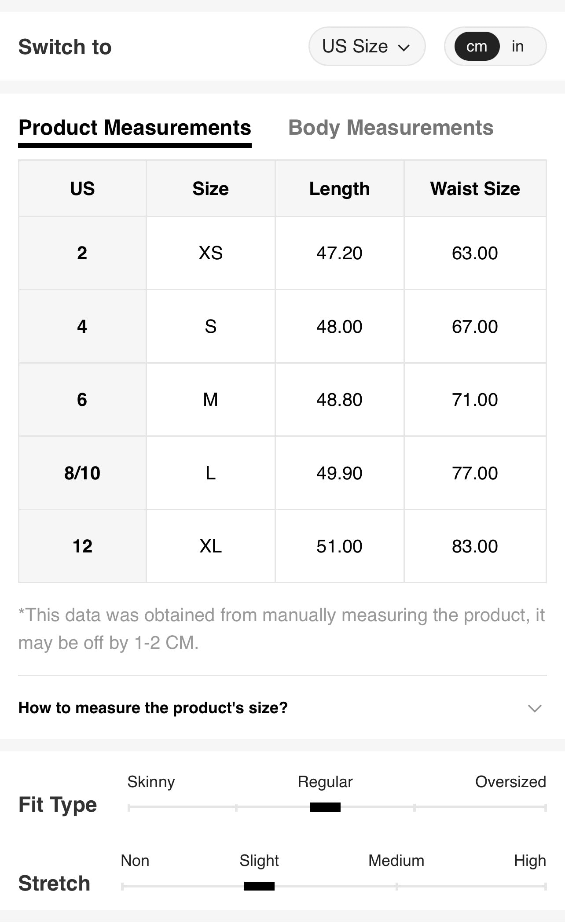Click chevron beside how to measure question
The image size is (565, 924).
[535, 708]
